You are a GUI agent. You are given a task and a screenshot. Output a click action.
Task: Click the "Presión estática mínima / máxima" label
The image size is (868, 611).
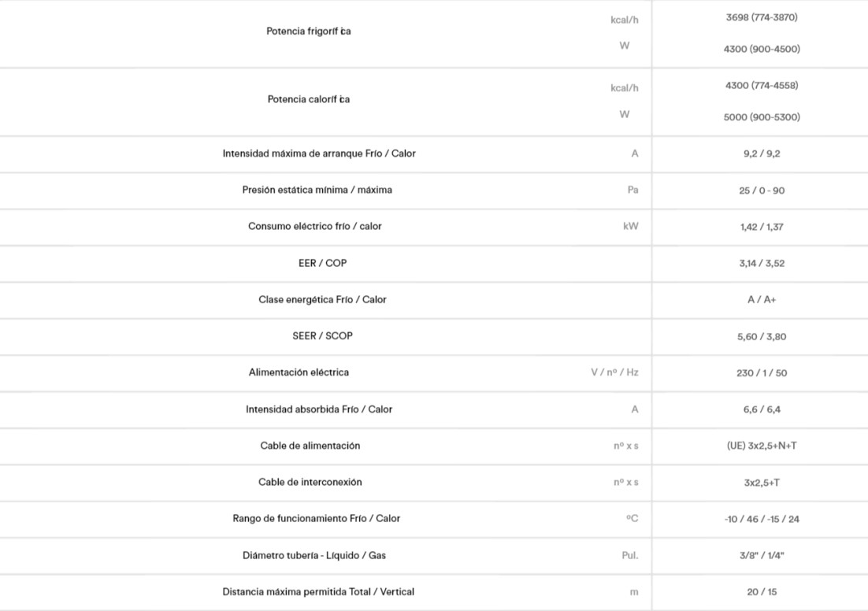point(317,190)
